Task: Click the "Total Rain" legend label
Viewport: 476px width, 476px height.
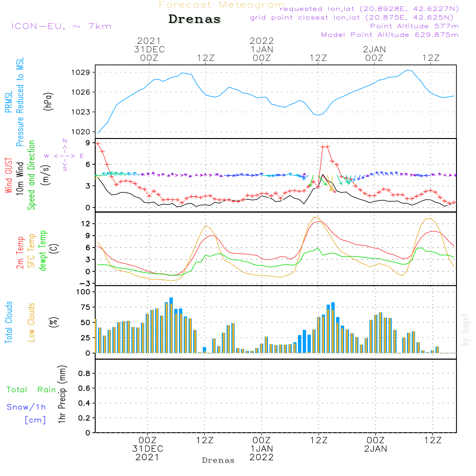Action: click(x=31, y=390)
